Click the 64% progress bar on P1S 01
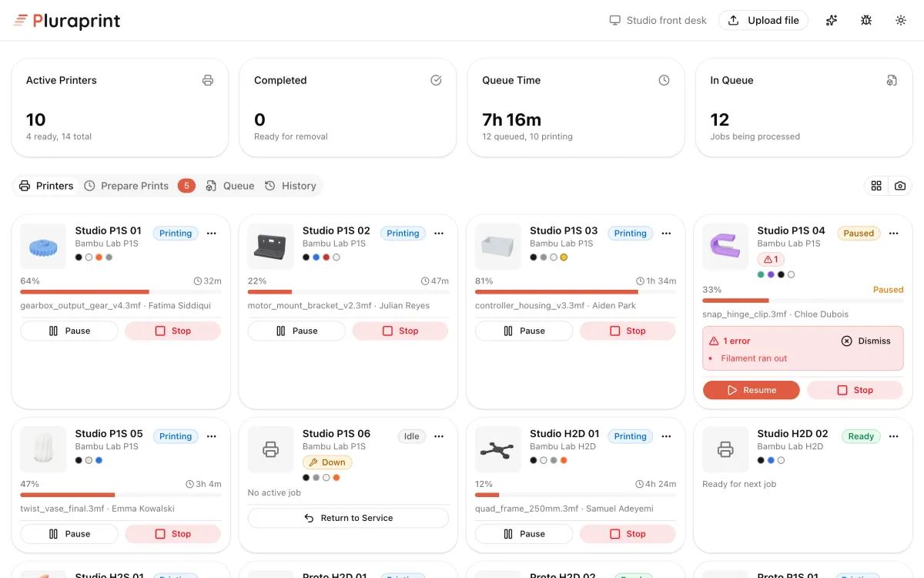 coord(121,292)
